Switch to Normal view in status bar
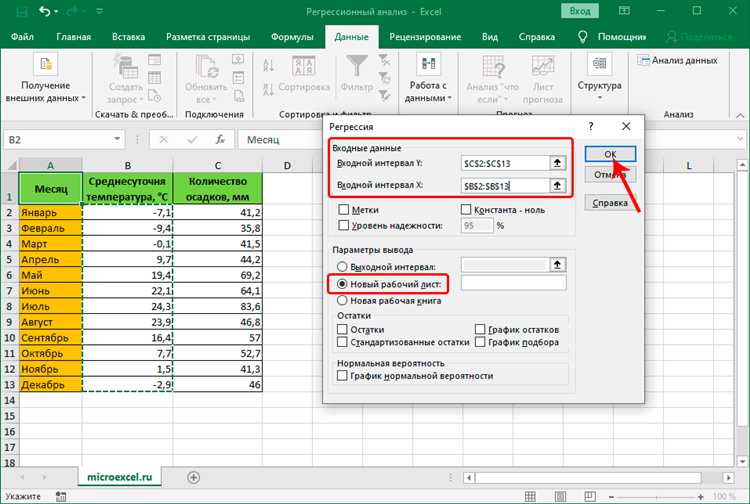The width and height of the screenshot is (750, 504). (x=530, y=496)
